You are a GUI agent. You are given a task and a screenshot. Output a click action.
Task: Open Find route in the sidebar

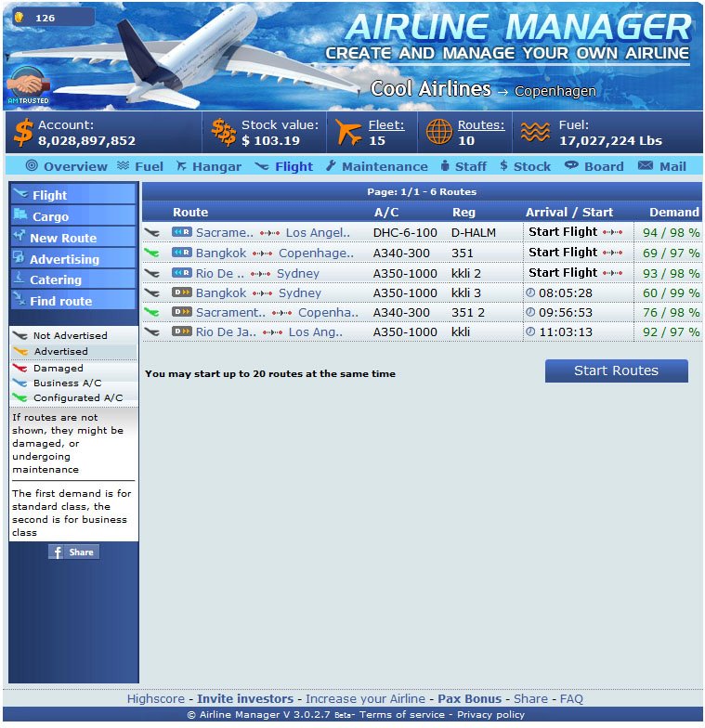(x=72, y=301)
